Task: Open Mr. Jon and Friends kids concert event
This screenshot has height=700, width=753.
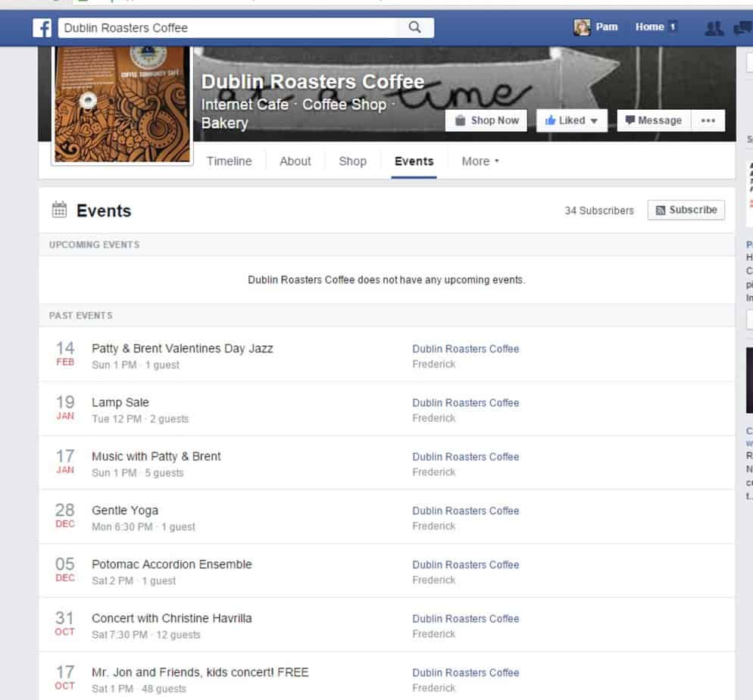Action: tap(200, 672)
